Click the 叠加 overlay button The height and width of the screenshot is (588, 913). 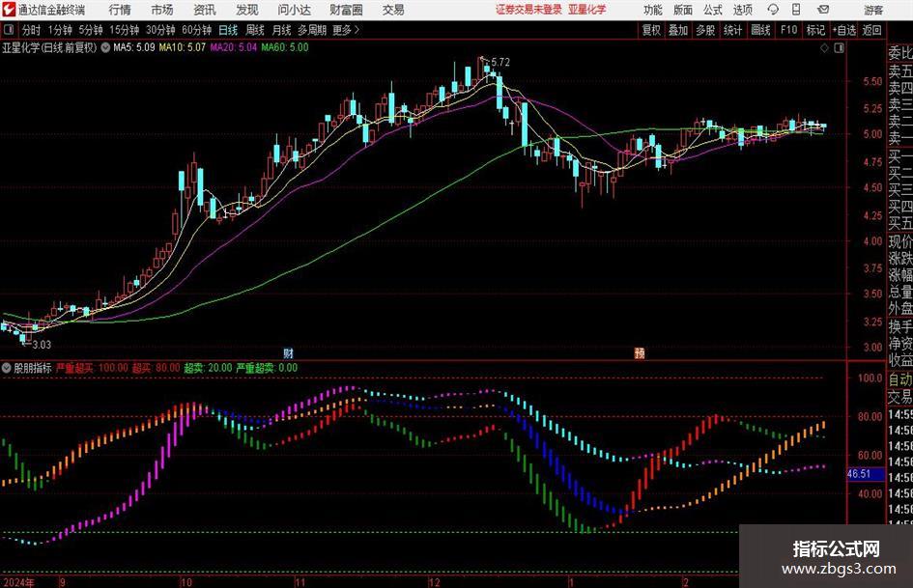(678, 30)
